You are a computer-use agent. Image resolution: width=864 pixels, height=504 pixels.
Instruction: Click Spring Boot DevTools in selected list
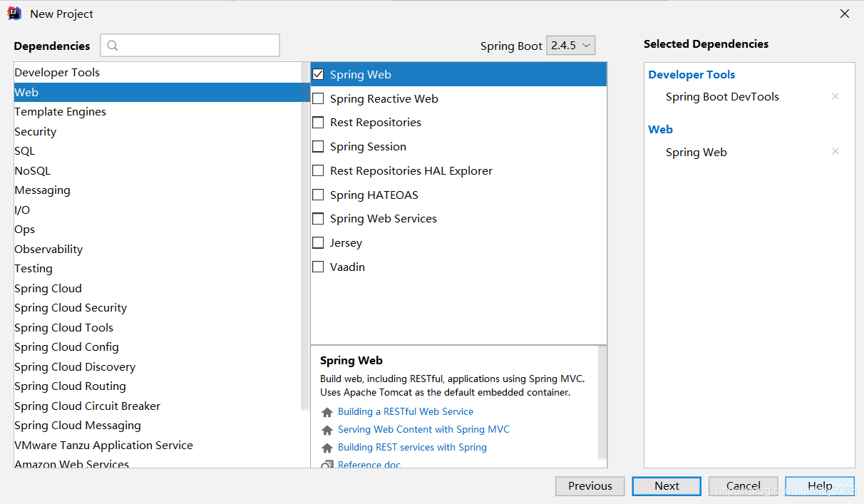click(722, 97)
